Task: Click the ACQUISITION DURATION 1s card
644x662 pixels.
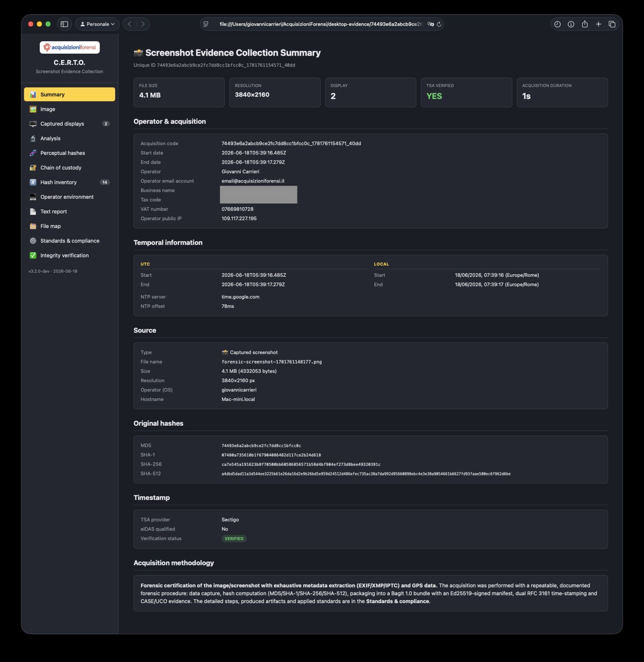Action: [x=562, y=92]
